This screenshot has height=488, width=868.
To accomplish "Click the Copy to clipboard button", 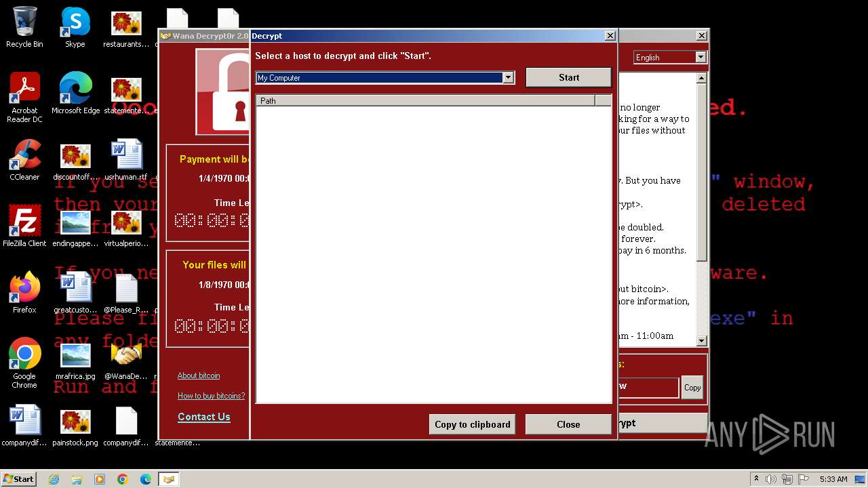I will pyautogui.click(x=472, y=424).
